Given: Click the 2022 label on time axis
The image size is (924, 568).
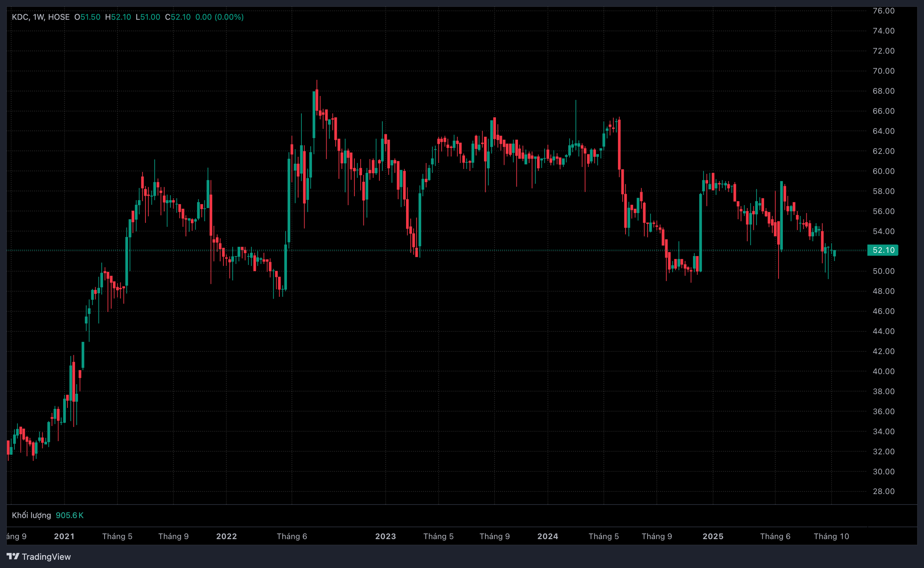Looking at the screenshot, I should pos(226,536).
